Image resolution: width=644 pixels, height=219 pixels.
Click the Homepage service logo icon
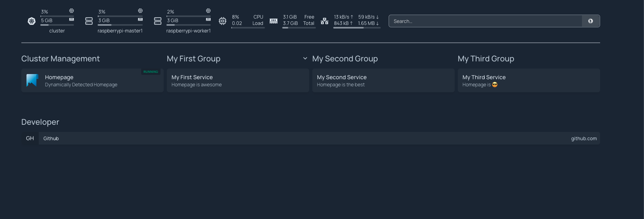pyautogui.click(x=32, y=80)
